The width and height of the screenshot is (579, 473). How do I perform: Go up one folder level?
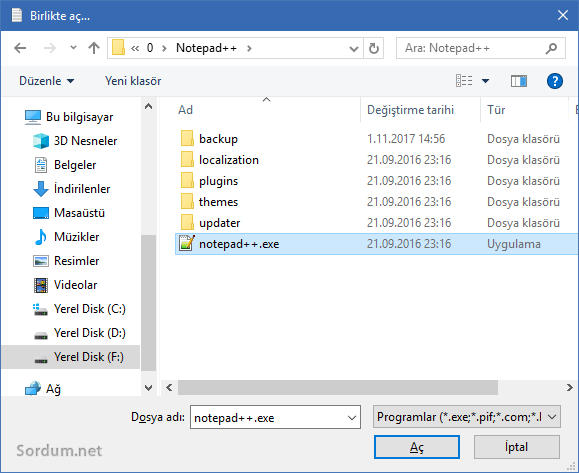click(x=94, y=48)
